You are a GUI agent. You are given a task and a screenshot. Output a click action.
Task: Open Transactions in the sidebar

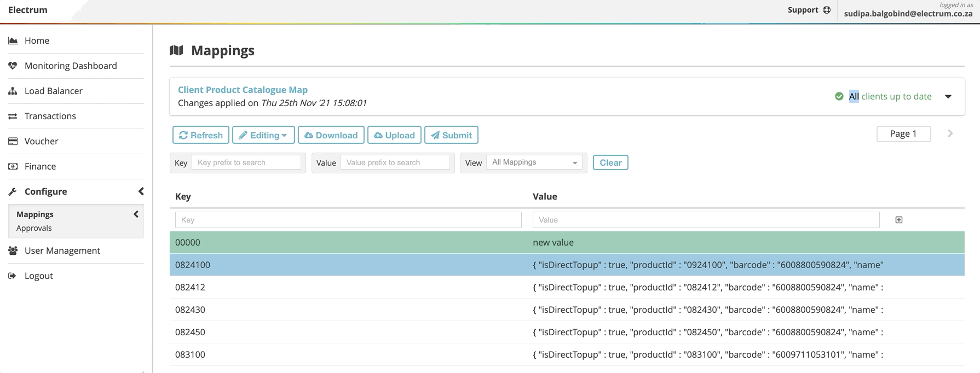[x=50, y=116]
